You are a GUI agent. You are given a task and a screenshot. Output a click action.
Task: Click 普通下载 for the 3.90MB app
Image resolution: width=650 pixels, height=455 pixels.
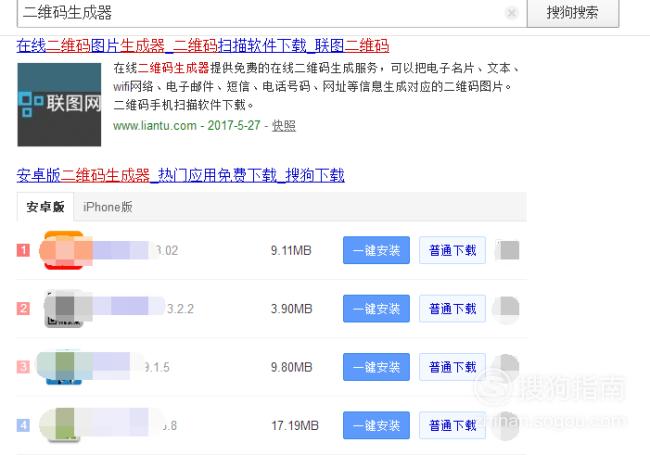(x=452, y=309)
